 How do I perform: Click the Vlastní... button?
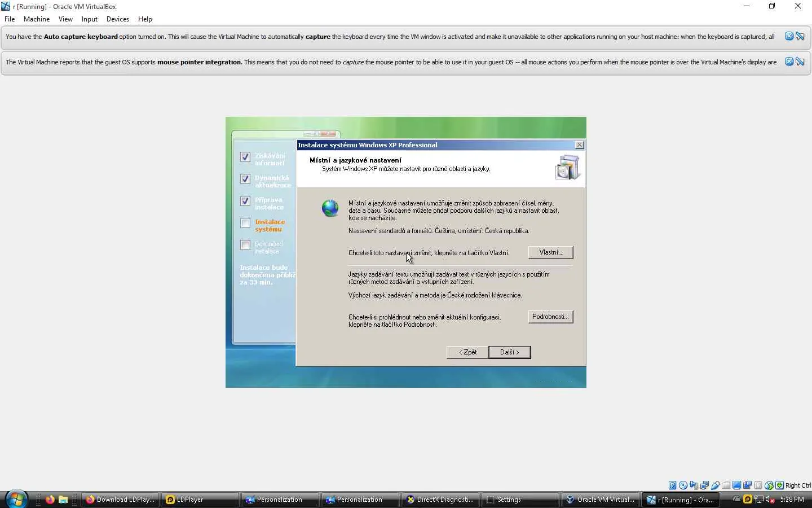550,252
